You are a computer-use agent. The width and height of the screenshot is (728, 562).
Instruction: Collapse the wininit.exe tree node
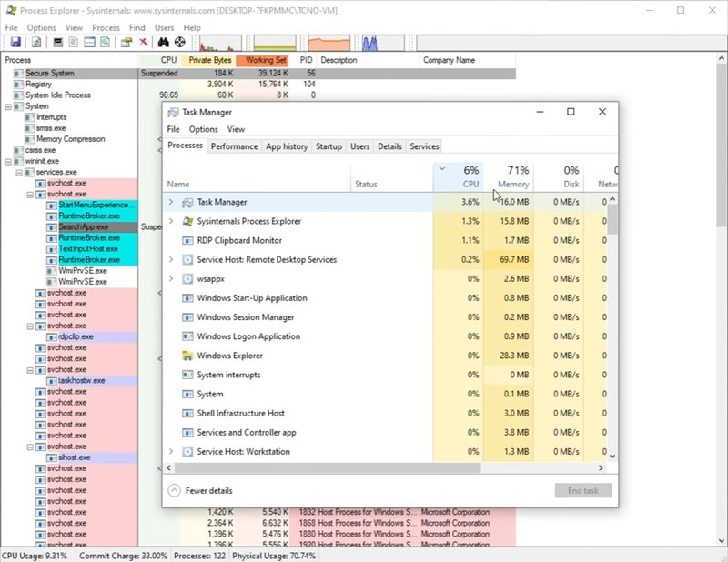pyautogui.click(x=8, y=162)
